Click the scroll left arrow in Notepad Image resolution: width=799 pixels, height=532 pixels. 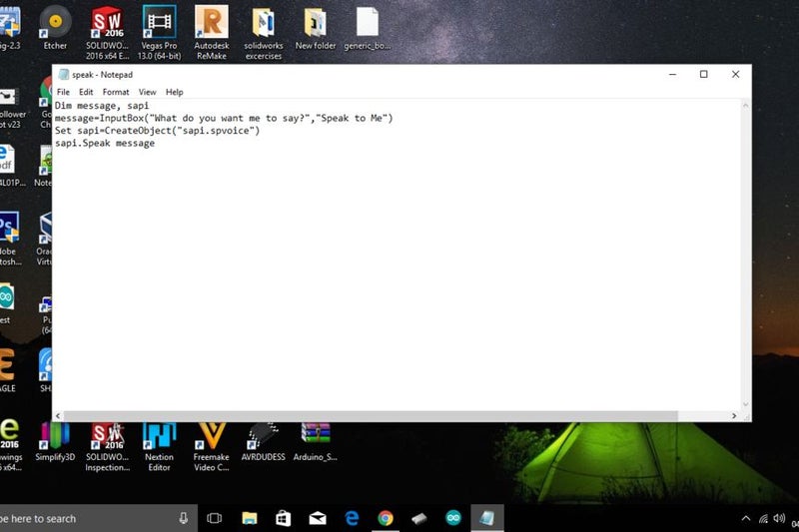coord(58,416)
